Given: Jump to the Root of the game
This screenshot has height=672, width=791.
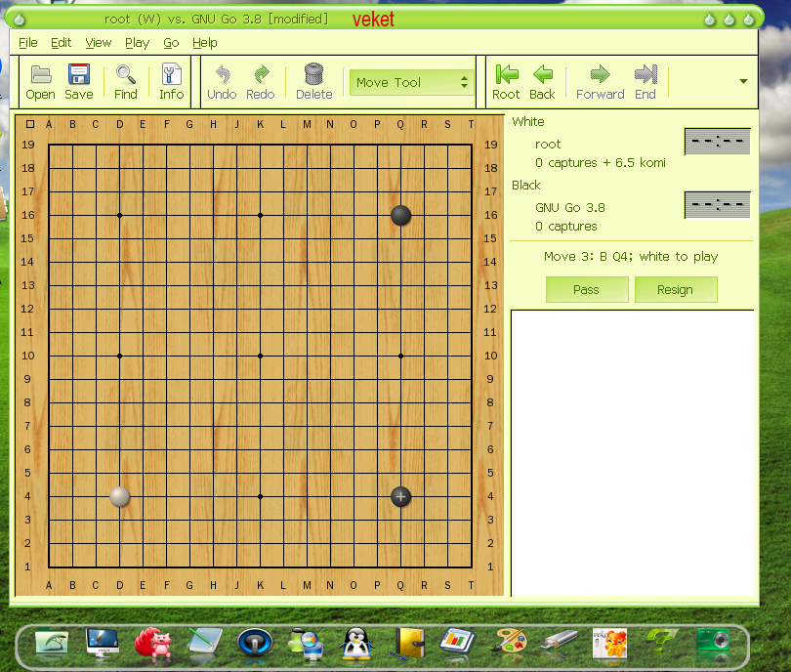Looking at the screenshot, I should point(506,82).
